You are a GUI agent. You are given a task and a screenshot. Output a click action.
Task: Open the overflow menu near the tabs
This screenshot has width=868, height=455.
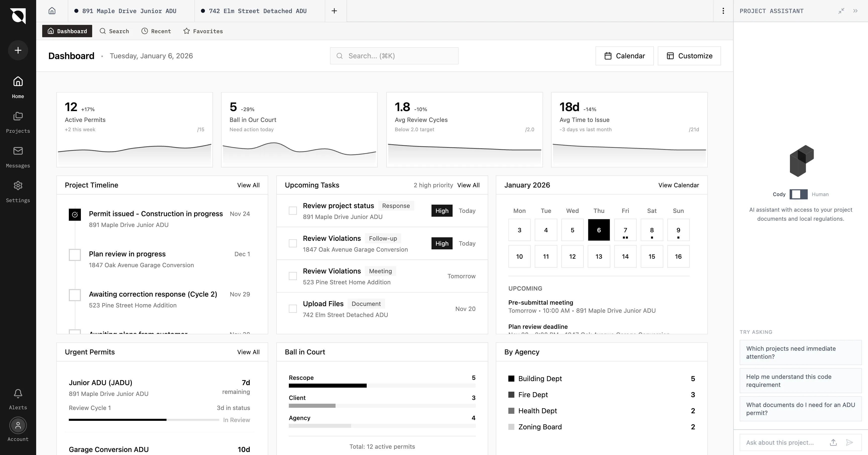723,11
